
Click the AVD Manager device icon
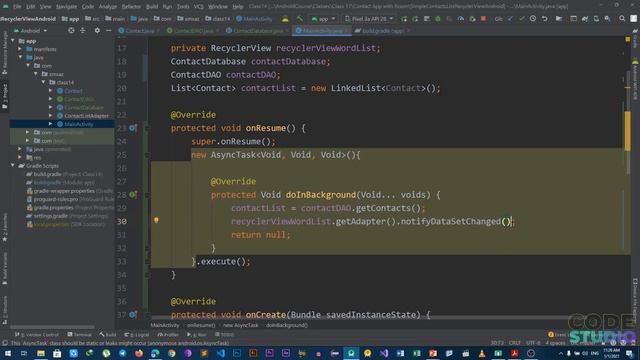click(596, 19)
